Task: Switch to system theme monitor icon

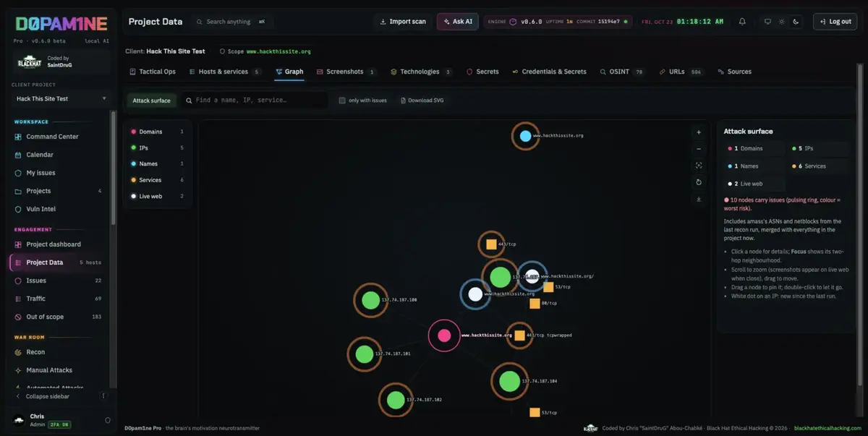Action: click(x=767, y=22)
